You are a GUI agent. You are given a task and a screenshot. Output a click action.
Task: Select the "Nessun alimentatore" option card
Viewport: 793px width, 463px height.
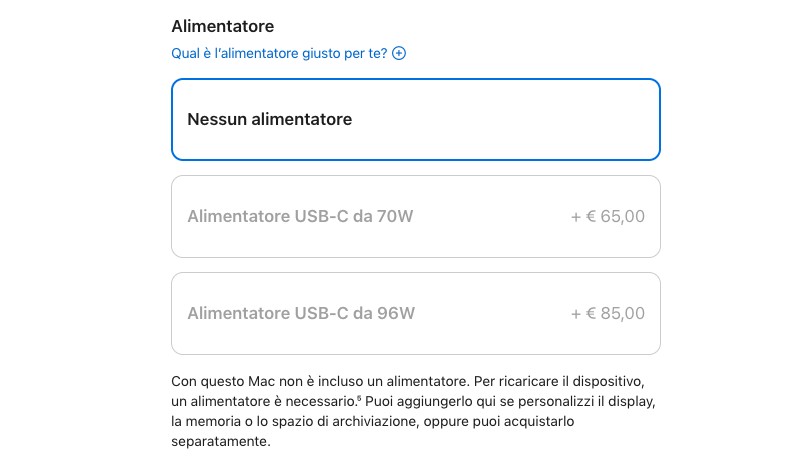point(415,120)
